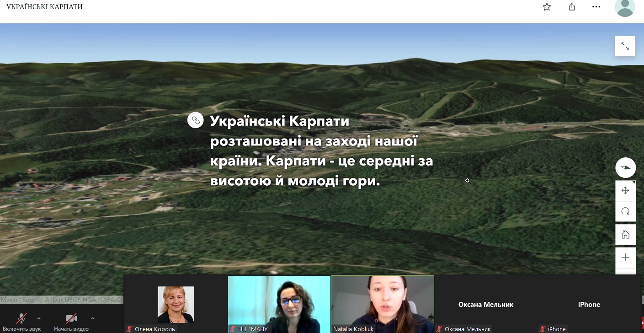Open the three-dots more options menu
This screenshot has width=644, height=333.
pyautogui.click(x=596, y=7)
